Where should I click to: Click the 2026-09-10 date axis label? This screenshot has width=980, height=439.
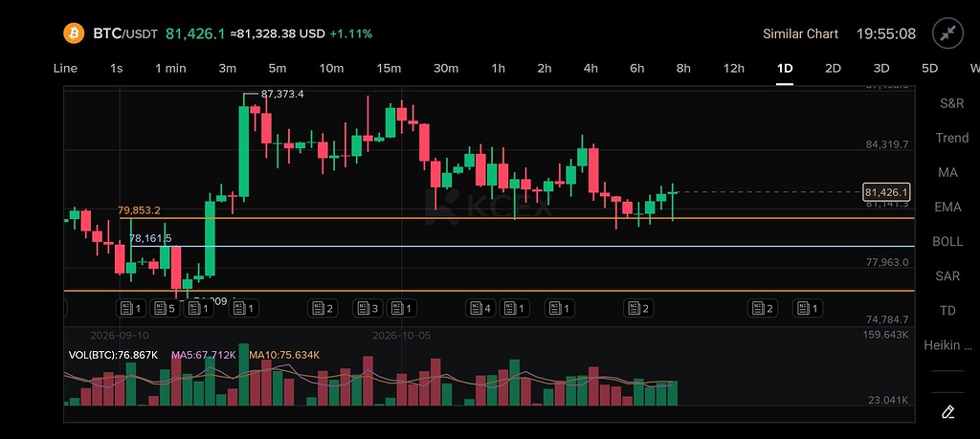120,336
